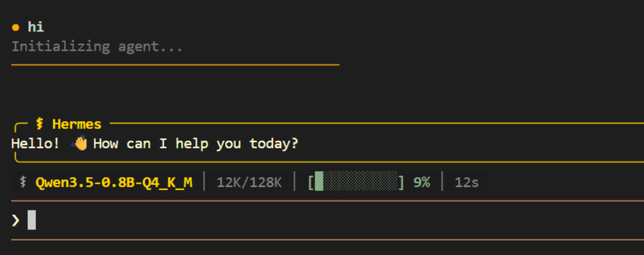This screenshot has height=255, width=644.
Task: Focus the empty prompt input line
Action: coord(298,220)
